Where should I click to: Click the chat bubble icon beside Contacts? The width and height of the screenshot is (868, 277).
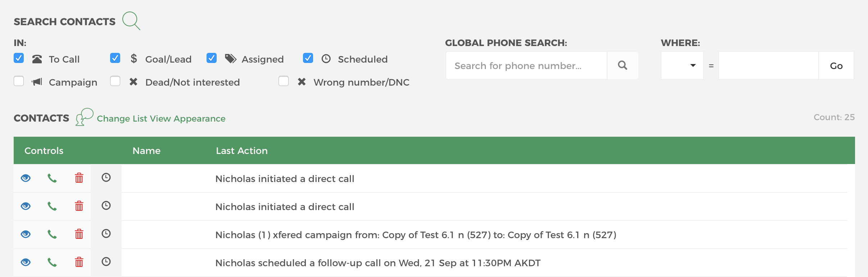pyautogui.click(x=84, y=117)
